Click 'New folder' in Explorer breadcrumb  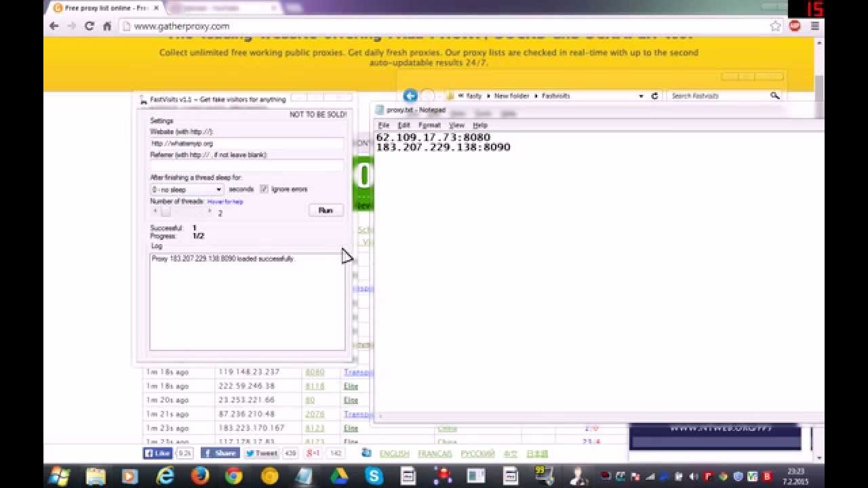pos(511,96)
